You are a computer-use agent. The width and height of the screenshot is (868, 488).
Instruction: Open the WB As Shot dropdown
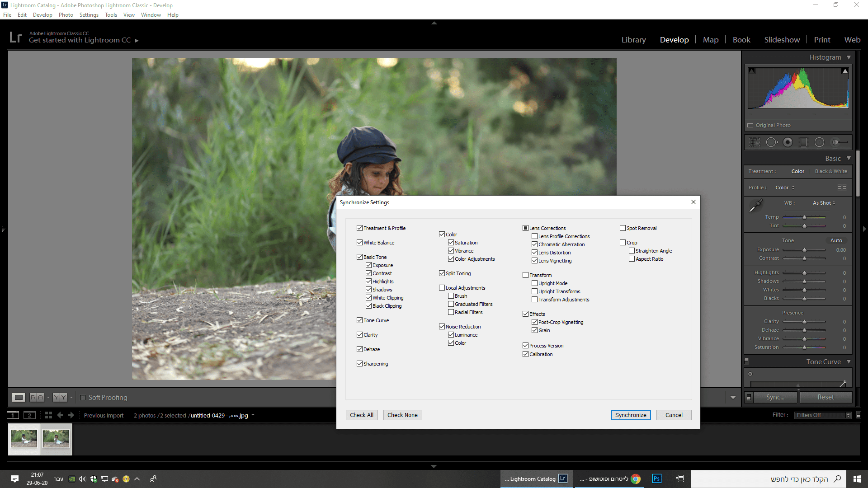click(824, 203)
